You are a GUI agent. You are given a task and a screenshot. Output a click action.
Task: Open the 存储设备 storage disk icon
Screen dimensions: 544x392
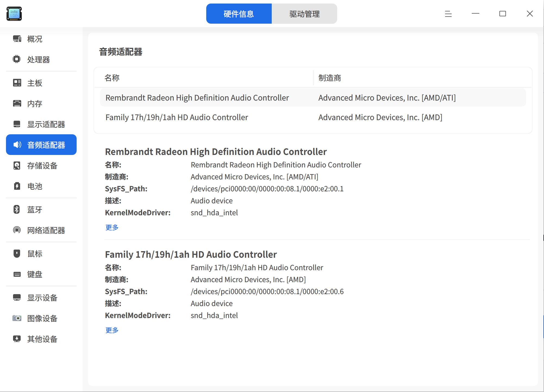(x=17, y=166)
